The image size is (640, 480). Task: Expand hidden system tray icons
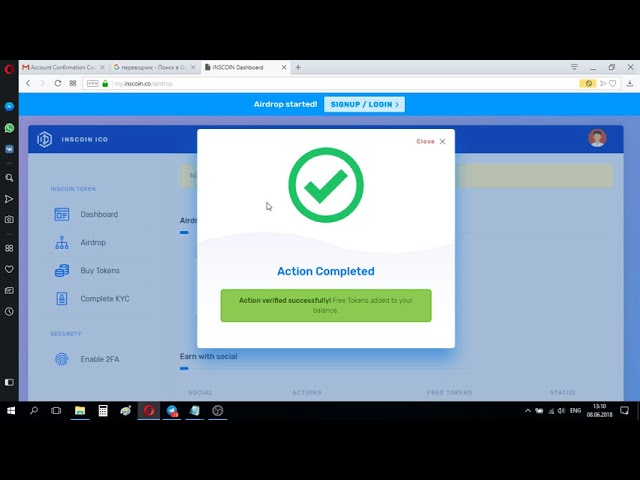coord(528,411)
